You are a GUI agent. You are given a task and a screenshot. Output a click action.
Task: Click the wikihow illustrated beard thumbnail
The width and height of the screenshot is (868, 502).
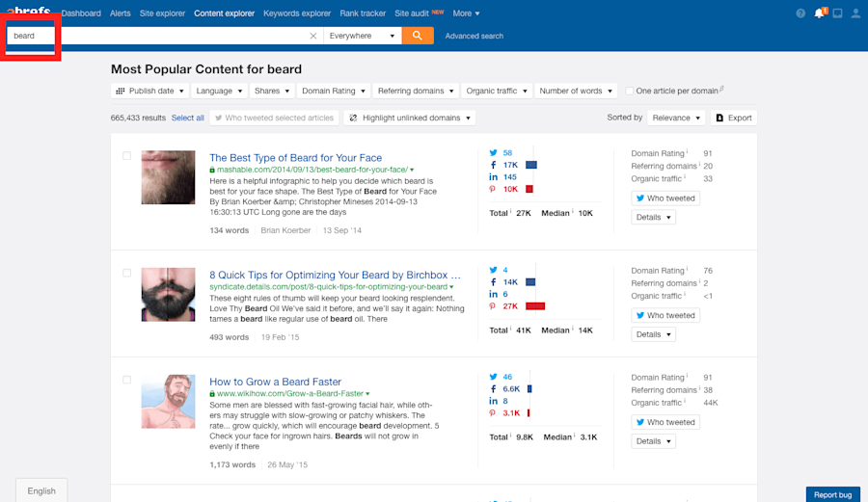[168, 402]
